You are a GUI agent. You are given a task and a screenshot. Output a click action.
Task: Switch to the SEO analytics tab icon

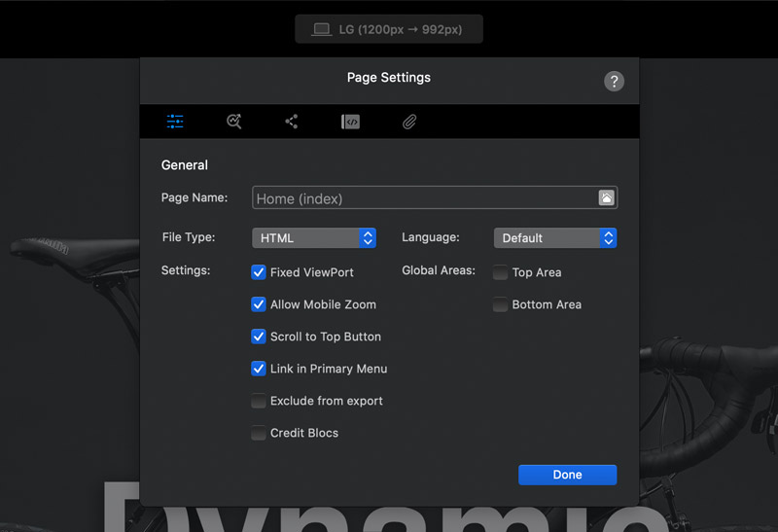click(233, 122)
